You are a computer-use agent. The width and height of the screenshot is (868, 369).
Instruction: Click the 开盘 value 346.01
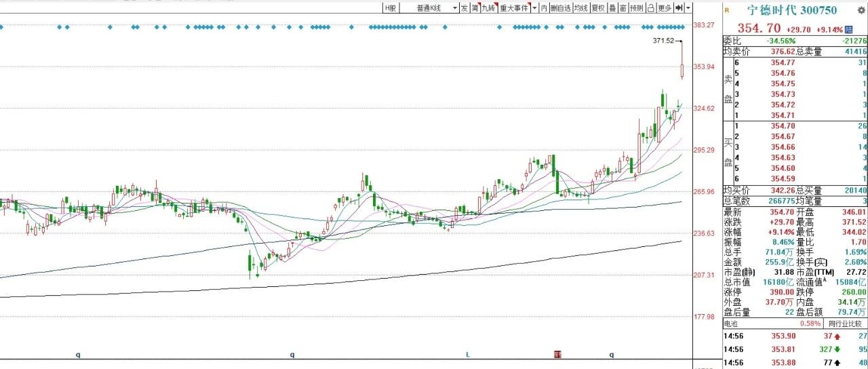tap(853, 212)
